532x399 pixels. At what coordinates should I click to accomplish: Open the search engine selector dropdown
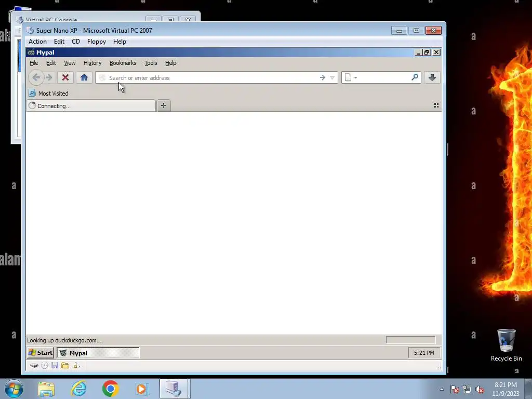point(351,78)
